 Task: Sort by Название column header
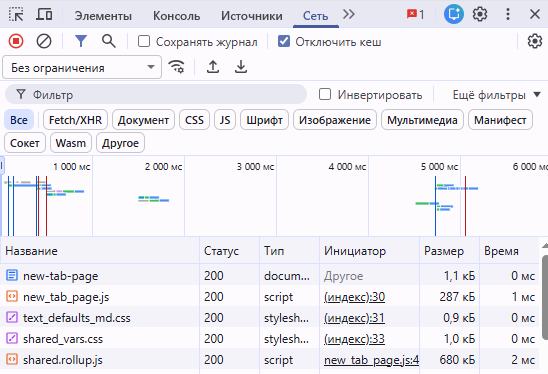100,251
